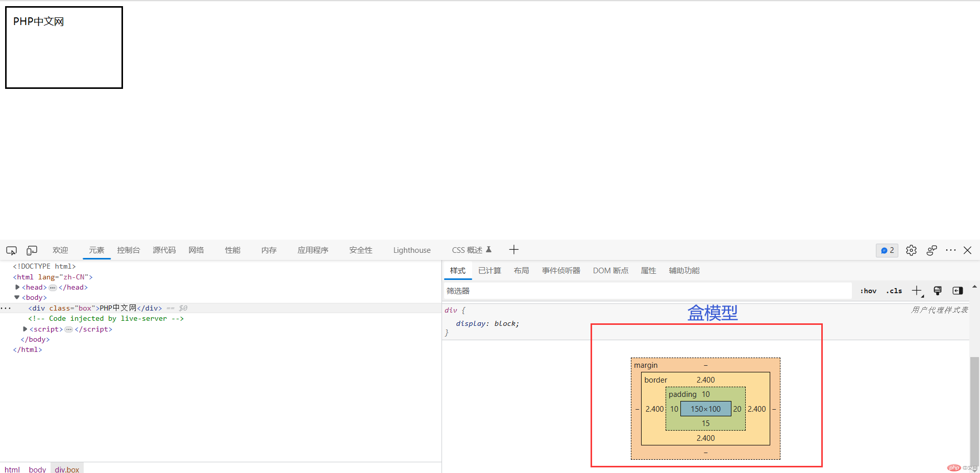Screen dimensions: 980x473
Task: Click the 150×100 content box value
Action: 706,409
